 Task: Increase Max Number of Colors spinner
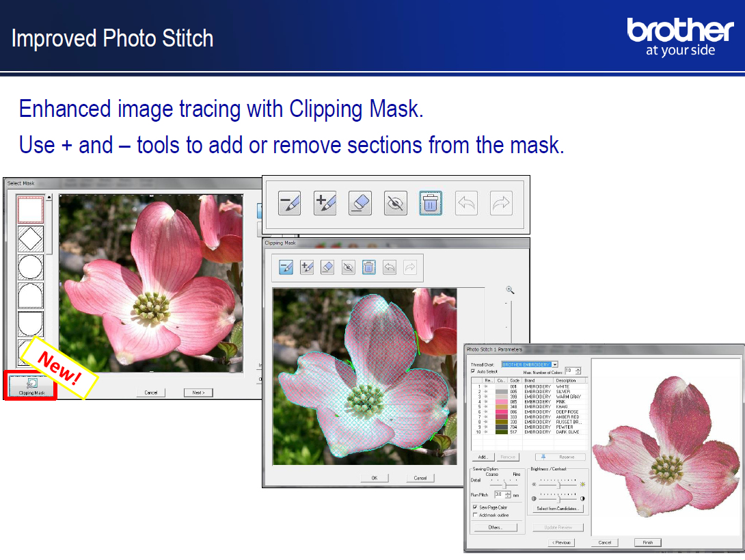pyautogui.click(x=578, y=369)
